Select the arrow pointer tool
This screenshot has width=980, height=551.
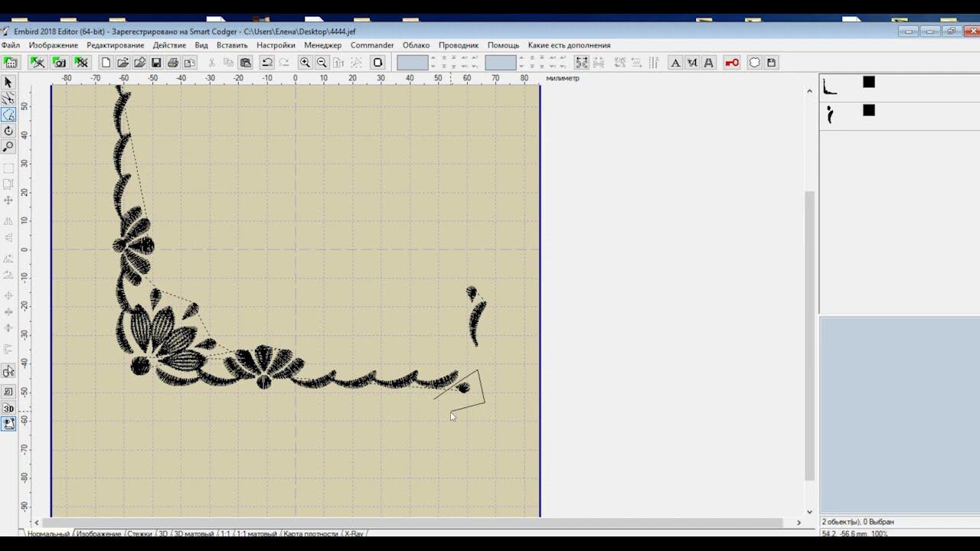pos(8,82)
